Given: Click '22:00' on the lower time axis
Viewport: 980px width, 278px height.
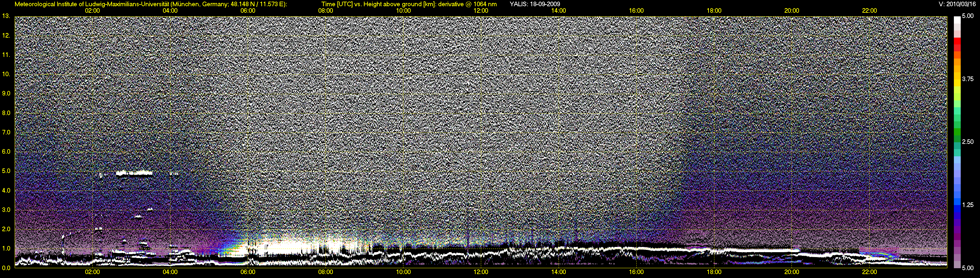Looking at the screenshot, I should click(870, 272).
